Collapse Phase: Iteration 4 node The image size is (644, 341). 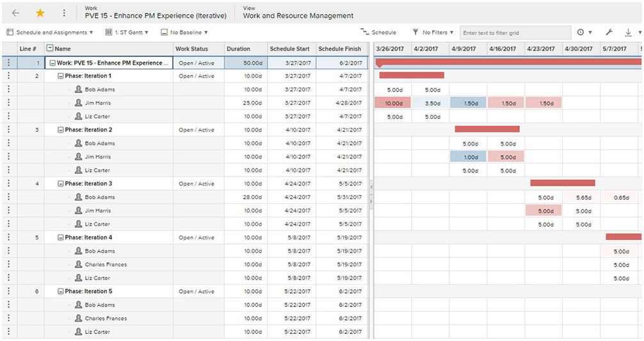pyautogui.click(x=60, y=237)
